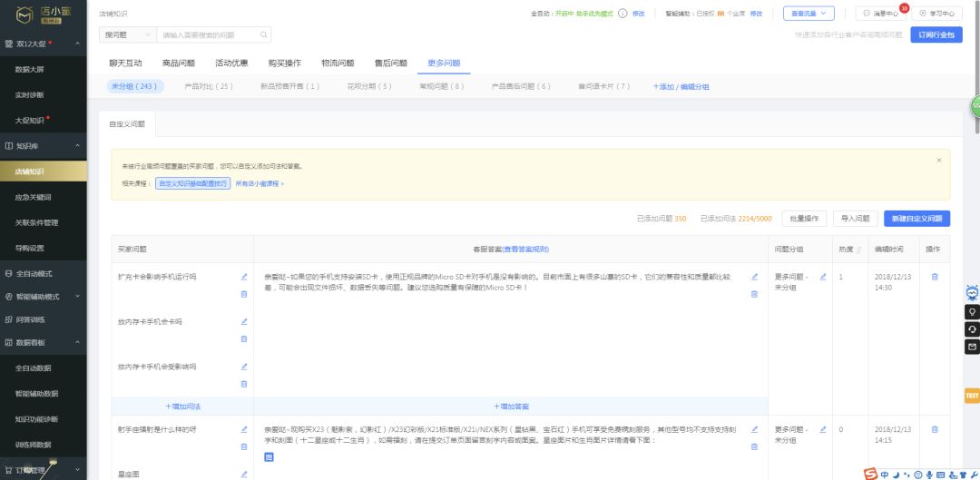
Task: Expand 全自动模式 in the sidebar
Action: click(45, 273)
